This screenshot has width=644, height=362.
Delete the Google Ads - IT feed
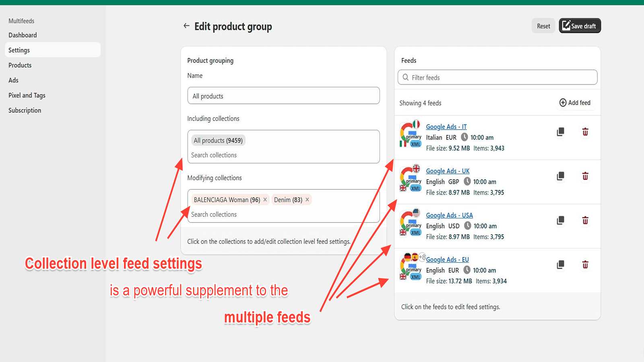tap(585, 132)
